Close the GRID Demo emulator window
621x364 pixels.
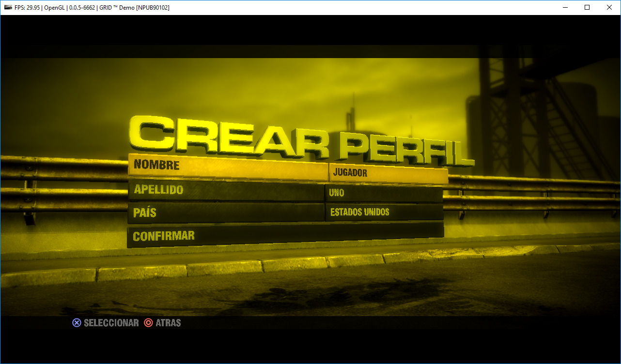tap(609, 7)
